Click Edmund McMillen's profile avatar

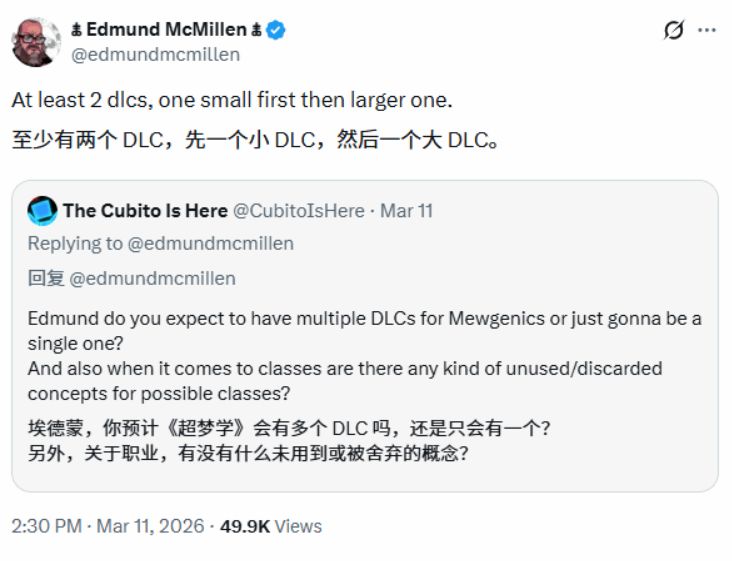[36, 41]
